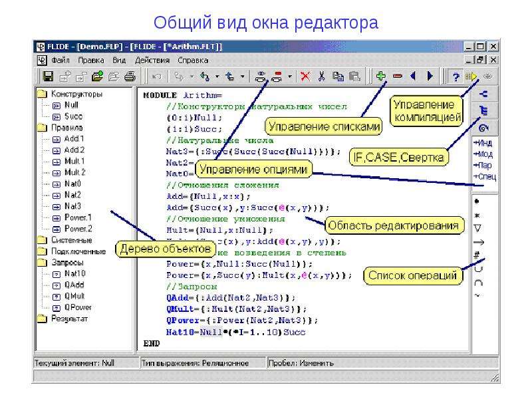Select the Запросы folder in object tree
Viewport: 532px width, 399px height.
click(x=67, y=262)
